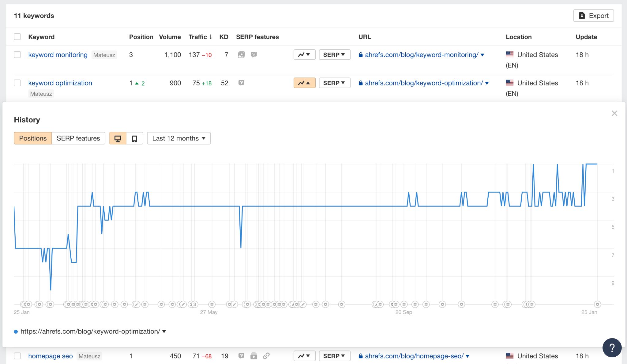Click the Sitelinks icon for homepage seo
Viewport: 627px width, 364px height.
point(266,356)
